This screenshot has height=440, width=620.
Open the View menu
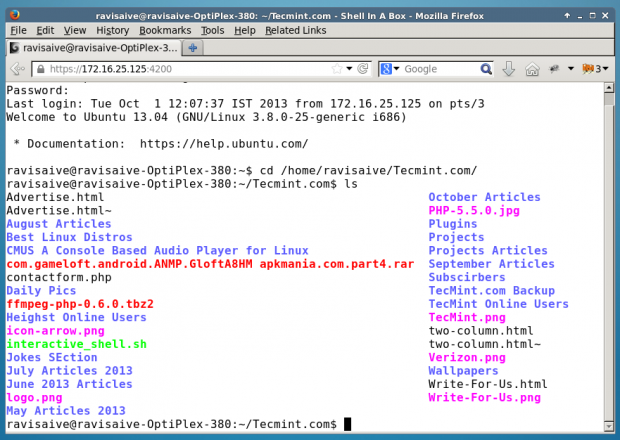tap(75, 30)
